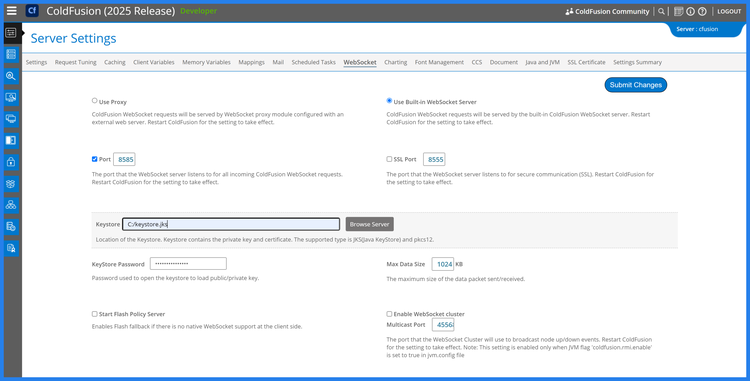Open the SSL Certificate tab
Screen dimensions: 750x381
tap(586, 62)
